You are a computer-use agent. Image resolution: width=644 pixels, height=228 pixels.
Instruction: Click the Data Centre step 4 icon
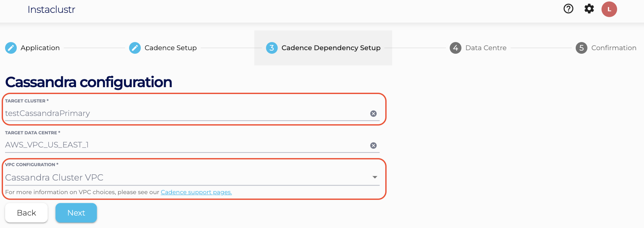click(x=455, y=48)
